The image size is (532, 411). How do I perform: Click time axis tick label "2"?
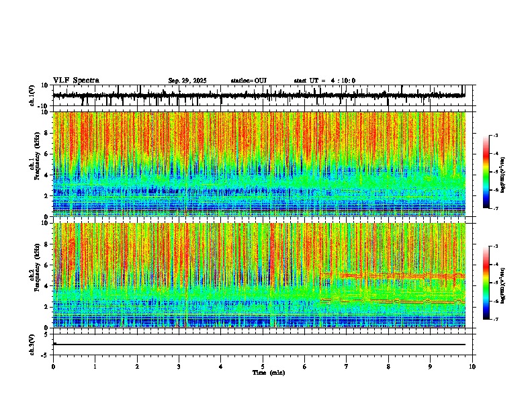137,367
